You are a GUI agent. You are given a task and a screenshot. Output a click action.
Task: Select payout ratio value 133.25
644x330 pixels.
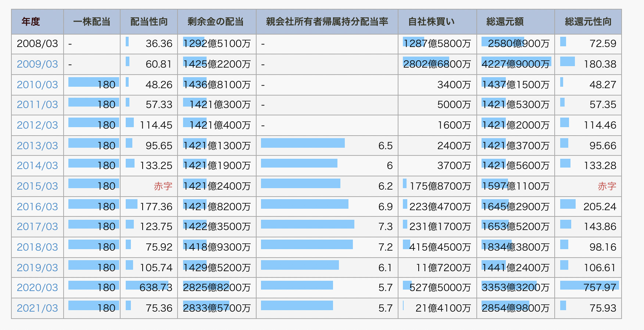point(156,166)
